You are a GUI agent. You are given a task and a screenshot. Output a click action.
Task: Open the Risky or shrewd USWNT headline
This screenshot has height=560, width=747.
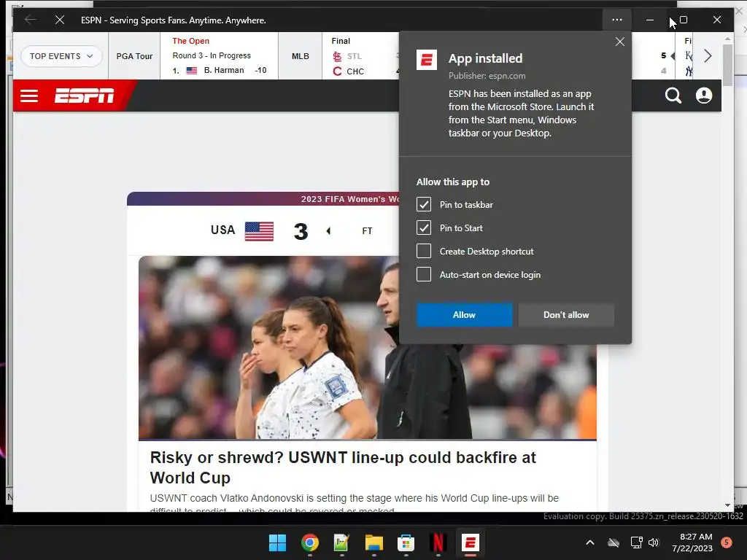click(x=343, y=467)
